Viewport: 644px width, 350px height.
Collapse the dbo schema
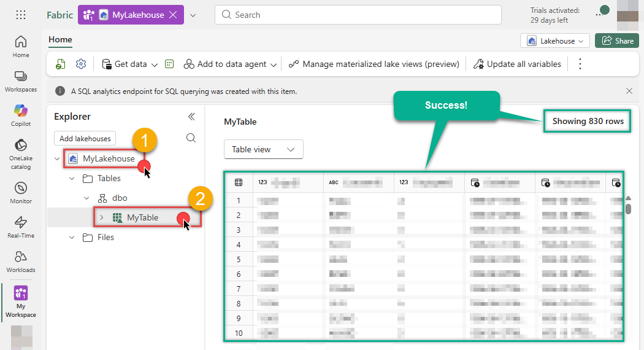tap(86, 198)
